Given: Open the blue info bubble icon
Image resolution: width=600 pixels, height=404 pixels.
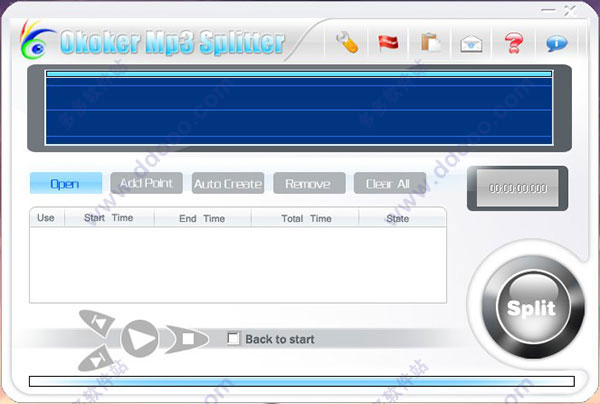Looking at the screenshot, I should (556, 43).
